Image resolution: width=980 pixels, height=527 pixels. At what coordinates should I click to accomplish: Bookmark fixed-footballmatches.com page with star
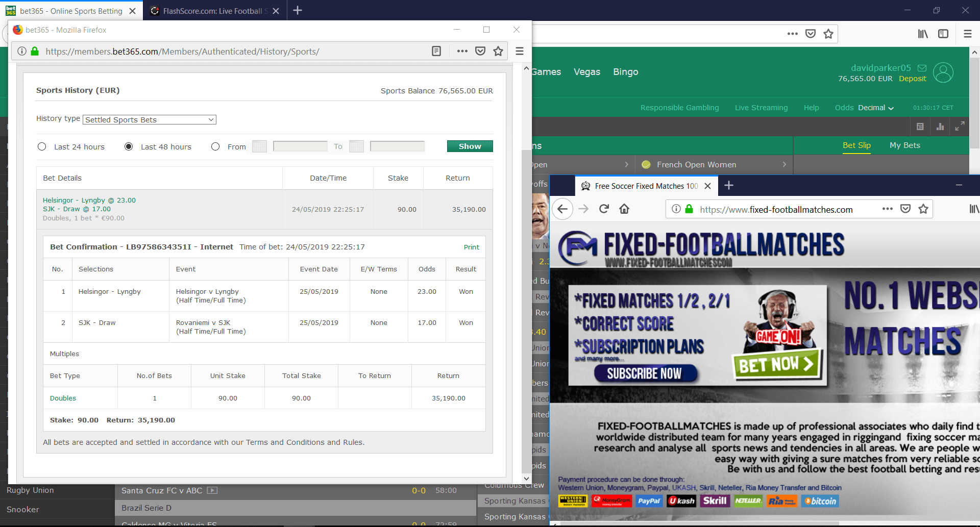click(x=923, y=209)
